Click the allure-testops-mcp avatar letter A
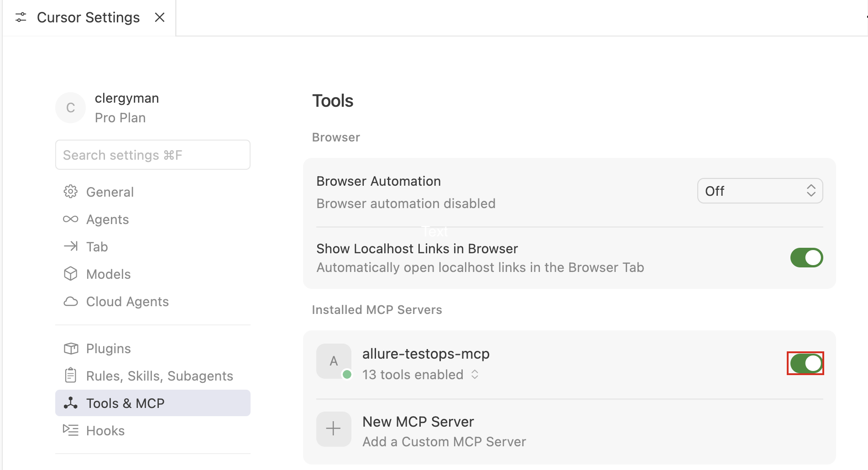The height and width of the screenshot is (470, 868). [x=334, y=361]
